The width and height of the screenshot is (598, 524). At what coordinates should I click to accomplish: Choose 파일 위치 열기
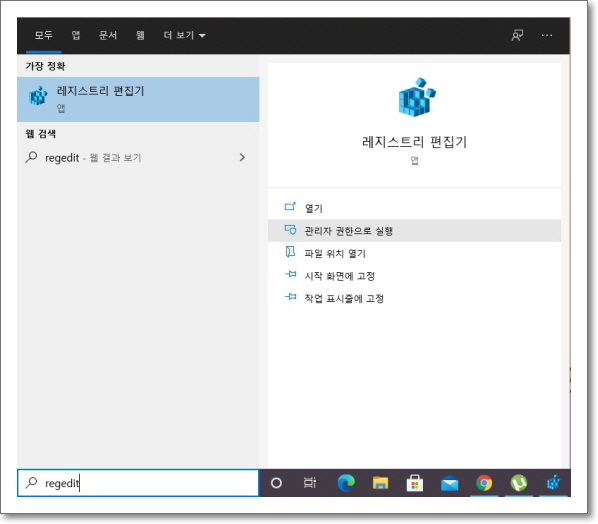[x=414, y=253]
